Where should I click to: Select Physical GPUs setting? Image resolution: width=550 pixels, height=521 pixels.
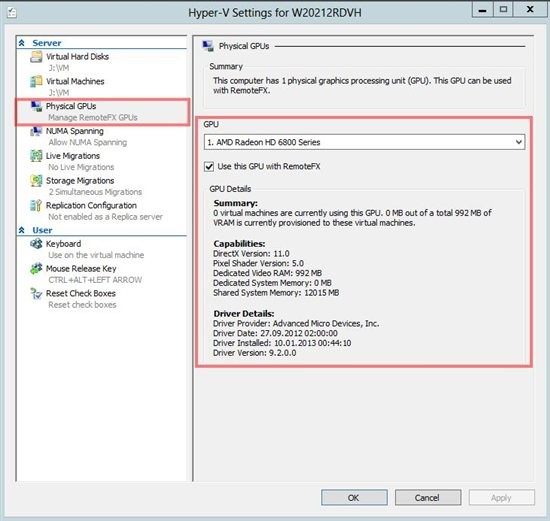pyautogui.click(x=71, y=106)
